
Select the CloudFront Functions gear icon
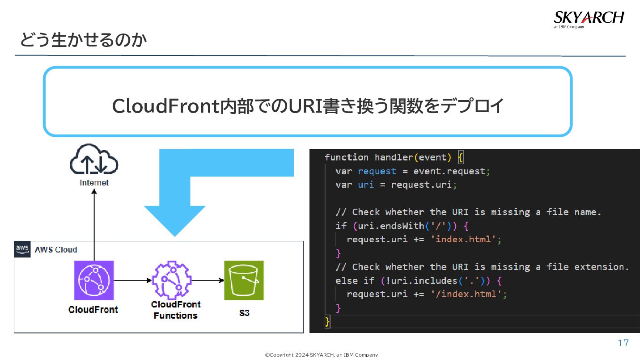pyautogui.click(x=171, y=280)
